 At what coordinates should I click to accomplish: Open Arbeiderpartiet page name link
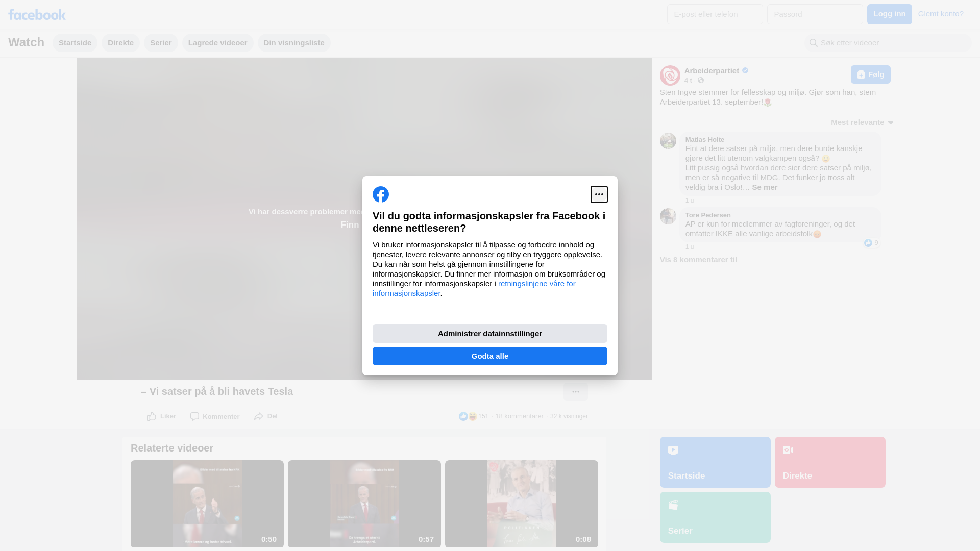pyautogui.click(x=712, y=71)
